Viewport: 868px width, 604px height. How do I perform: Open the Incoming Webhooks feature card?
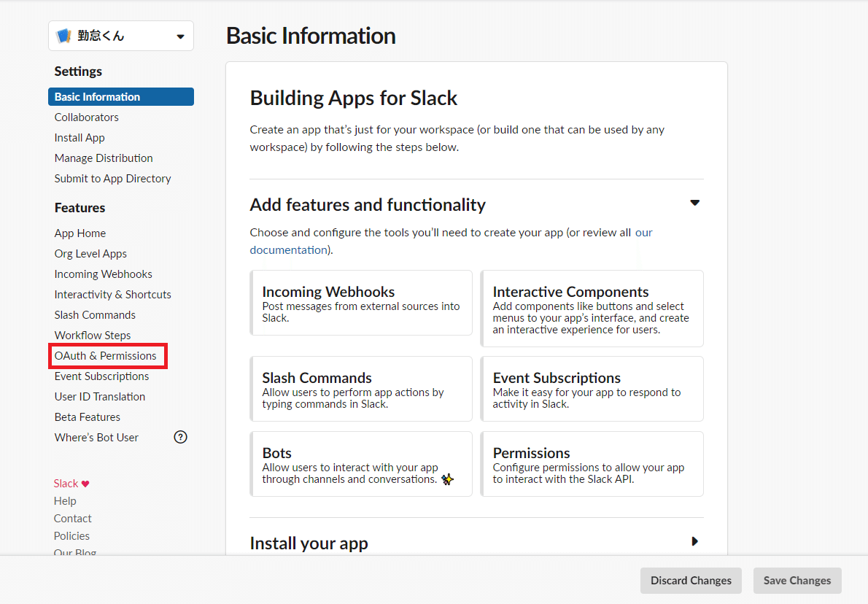(x=361, y=303)
